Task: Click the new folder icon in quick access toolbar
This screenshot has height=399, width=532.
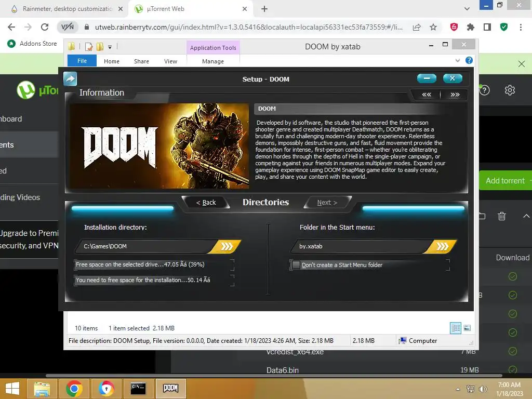Action: coord(100,47)
